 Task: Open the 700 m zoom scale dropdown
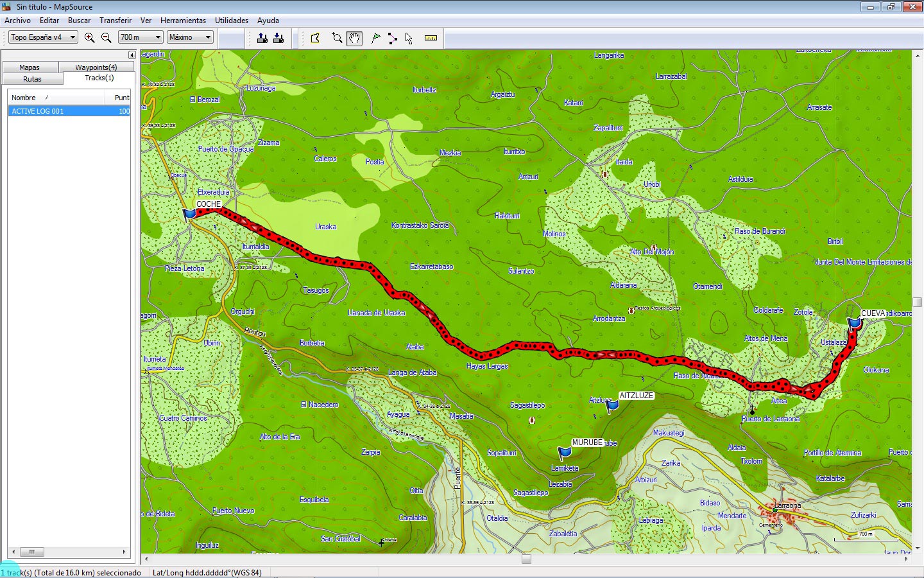(141, 37)
